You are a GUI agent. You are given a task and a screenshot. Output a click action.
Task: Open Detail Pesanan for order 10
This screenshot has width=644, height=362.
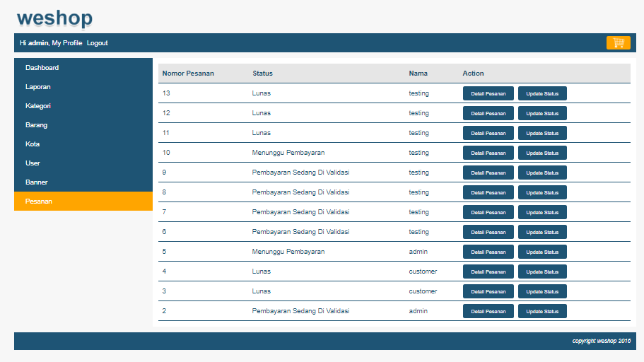tap(488, 153)
